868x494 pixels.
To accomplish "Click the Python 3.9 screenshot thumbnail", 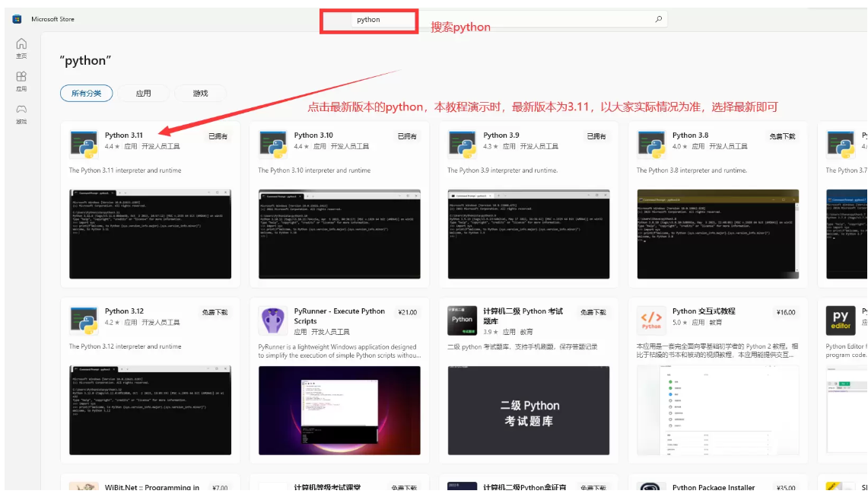I will [529, 234].
